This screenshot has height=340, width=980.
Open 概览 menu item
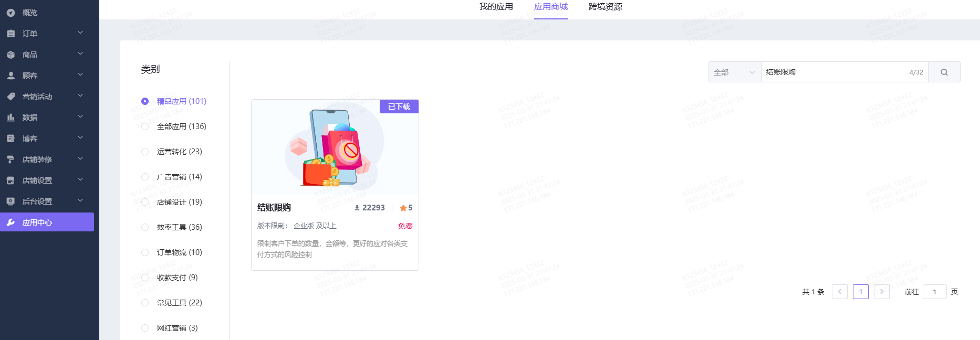(47, 13)
